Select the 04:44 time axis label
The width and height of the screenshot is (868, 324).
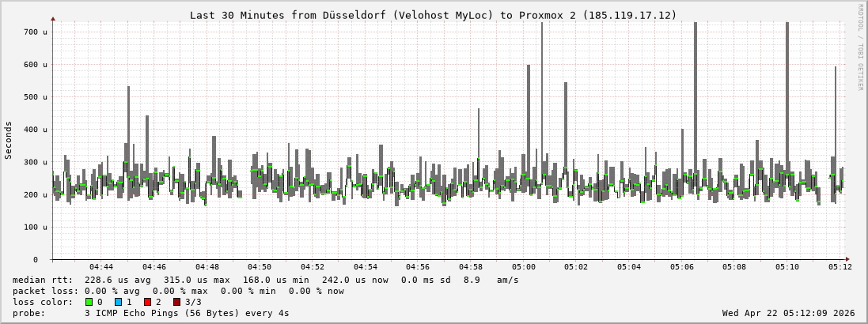tap(101, 267)
